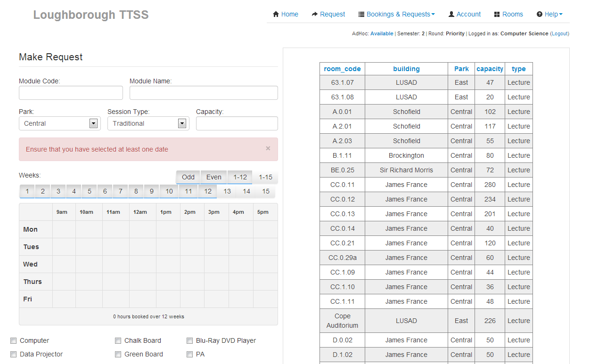Image resolution: width=590 pixels, height=364 pixels.
Task: Select Tuesday 2pm timetable slot
Action: pos(192,247)
